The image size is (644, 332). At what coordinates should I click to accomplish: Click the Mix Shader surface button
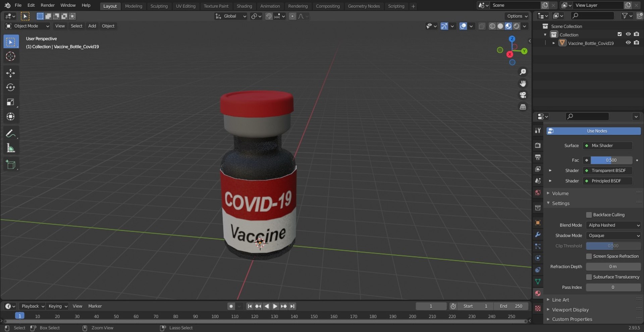(x=607, y=146)
